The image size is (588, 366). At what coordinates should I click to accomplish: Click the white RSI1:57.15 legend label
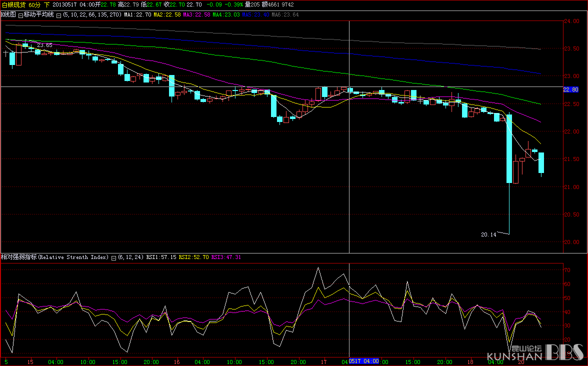pos(161,257)
